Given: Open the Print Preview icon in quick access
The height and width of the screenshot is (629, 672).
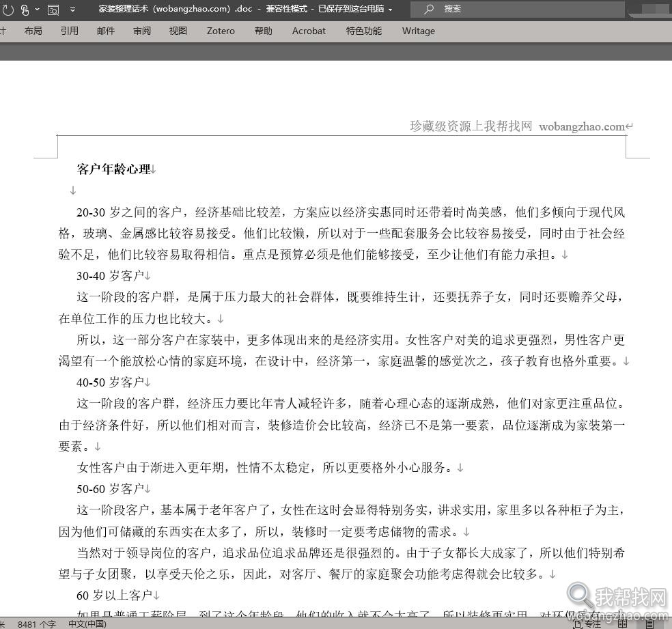Looking at the screenshot, I should 53,10.
